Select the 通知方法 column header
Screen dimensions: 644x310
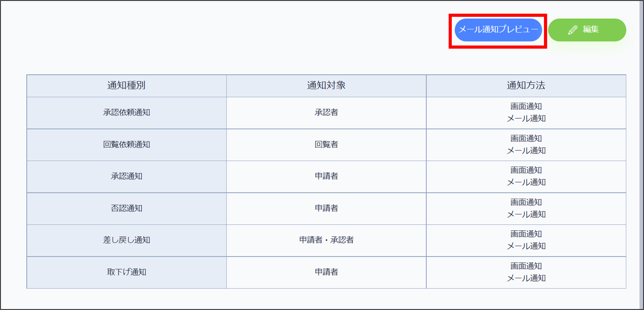coord(526,85)
